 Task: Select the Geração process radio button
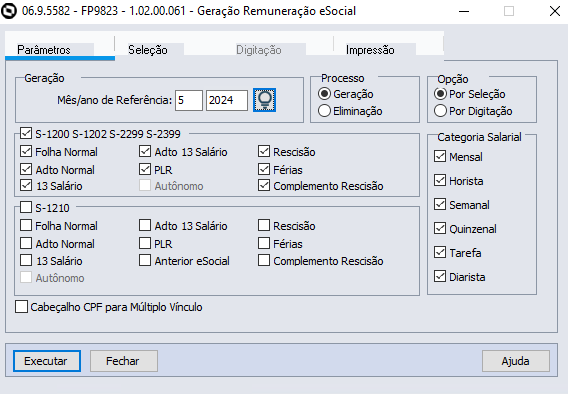[x=324, y=94]
